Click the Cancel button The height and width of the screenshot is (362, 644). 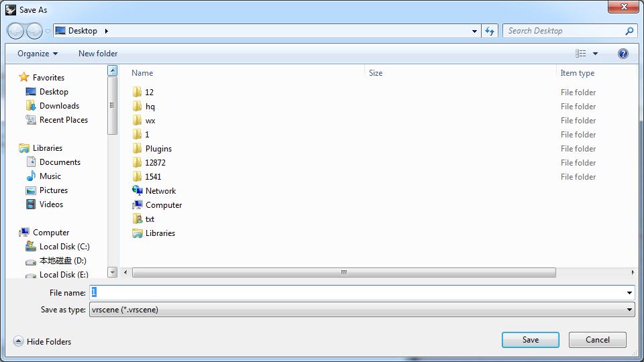597,340
